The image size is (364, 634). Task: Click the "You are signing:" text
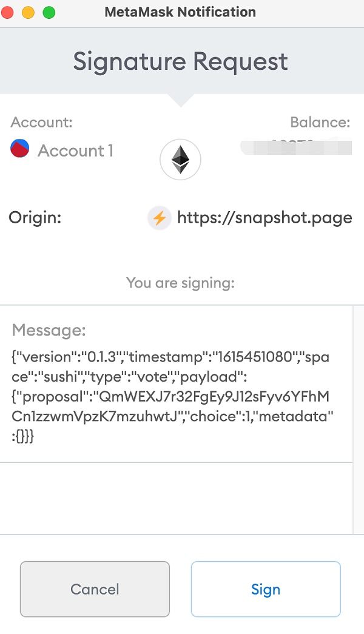pos(180,283)
